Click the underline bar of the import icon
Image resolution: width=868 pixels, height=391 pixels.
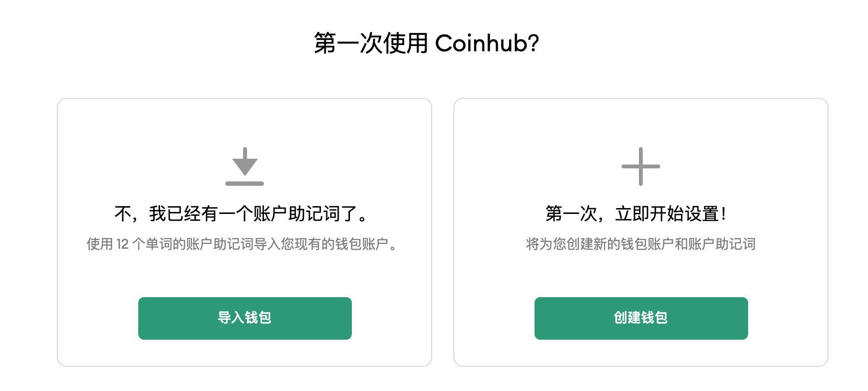pos(245,183)
